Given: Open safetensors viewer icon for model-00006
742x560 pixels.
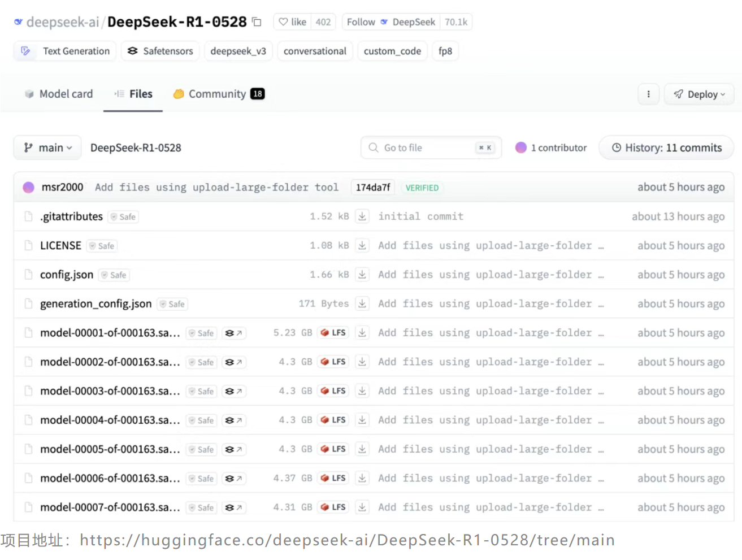Looking at the screenshot, I should pos(233,479).
